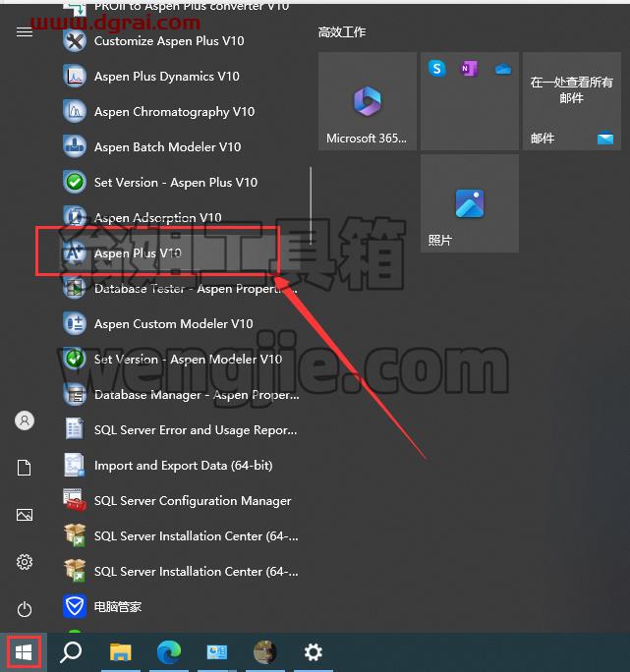Open the user account icon in sidebar
The image size is (630, 672).
point(25,420)
